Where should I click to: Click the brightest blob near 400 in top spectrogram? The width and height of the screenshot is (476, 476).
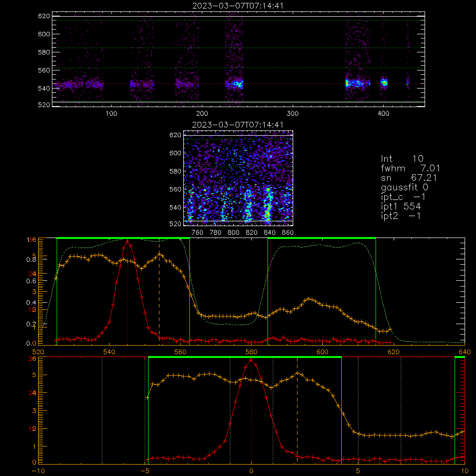coord(384,82)
